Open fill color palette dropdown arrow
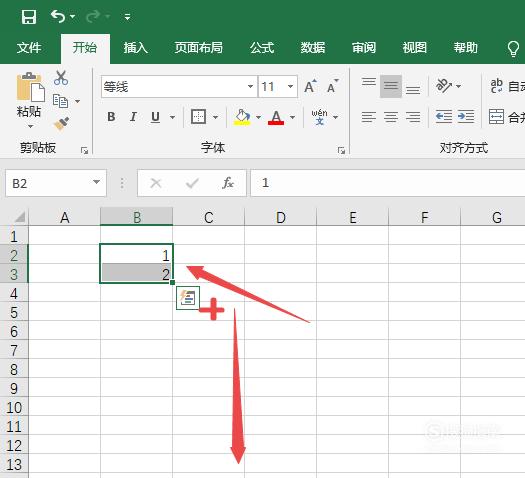525x478 pixels. click(x=258, y=117)
